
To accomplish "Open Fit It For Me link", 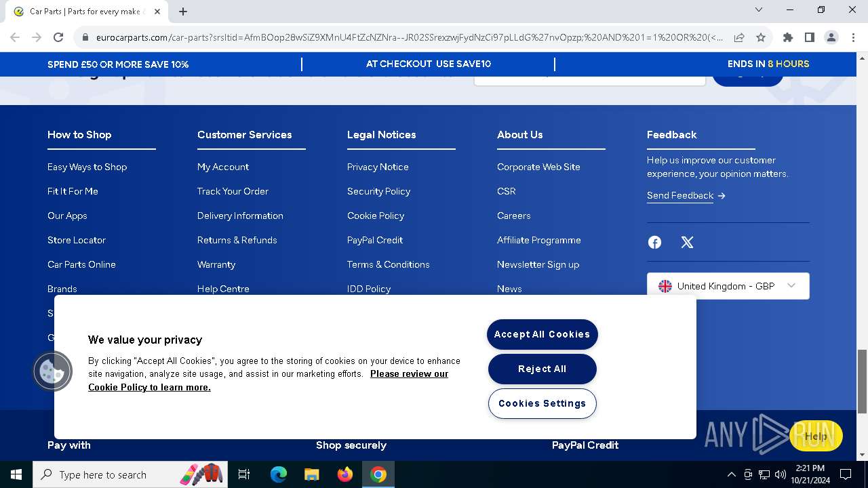I will coord(73,191).
